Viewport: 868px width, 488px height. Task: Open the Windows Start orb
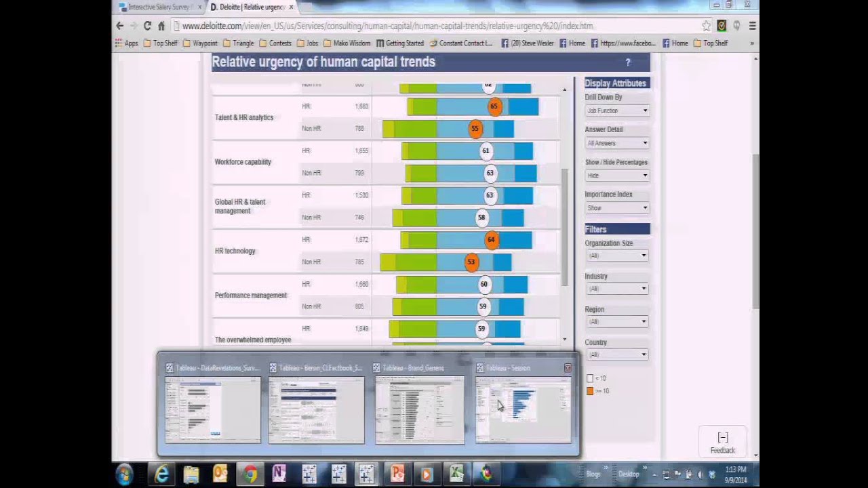click(x=124, y=474)
